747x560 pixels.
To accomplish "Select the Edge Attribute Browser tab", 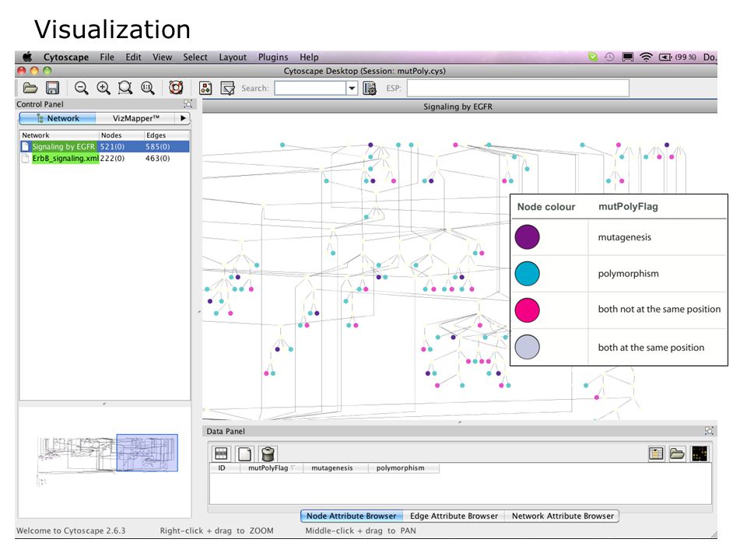I will point(454,516).
